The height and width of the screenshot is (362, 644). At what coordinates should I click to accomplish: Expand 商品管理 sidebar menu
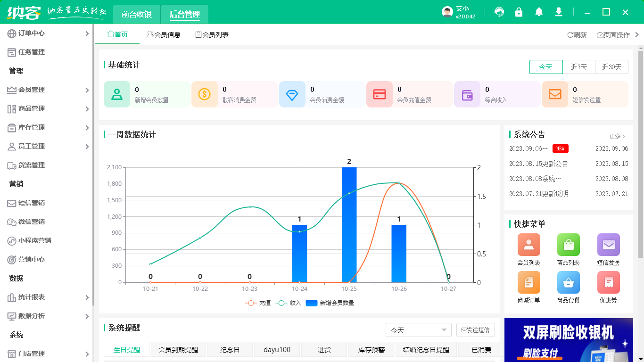click(46, 108)
